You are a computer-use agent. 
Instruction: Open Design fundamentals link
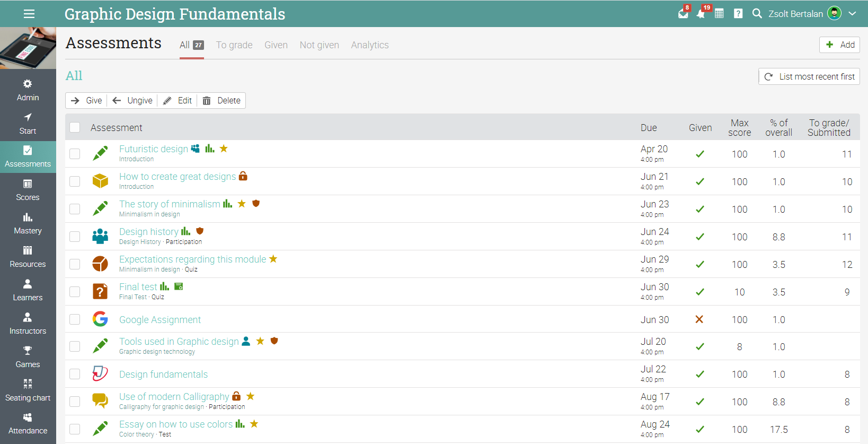pyautogui.click(x=163, y=375)
